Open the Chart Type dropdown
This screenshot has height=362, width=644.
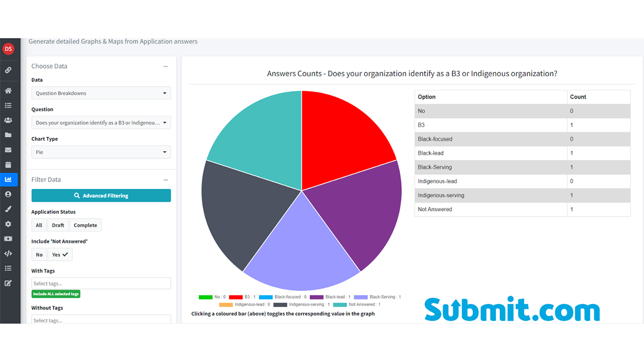[101, 152]
